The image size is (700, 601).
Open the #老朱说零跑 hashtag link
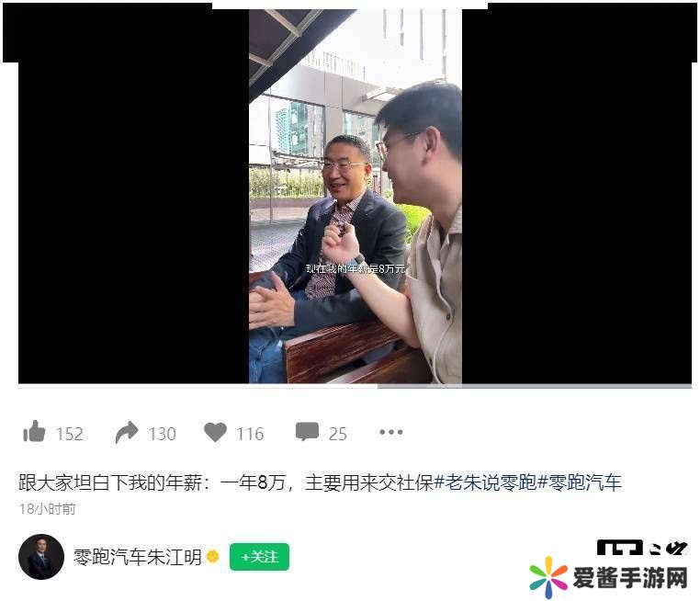pos(485,482)
